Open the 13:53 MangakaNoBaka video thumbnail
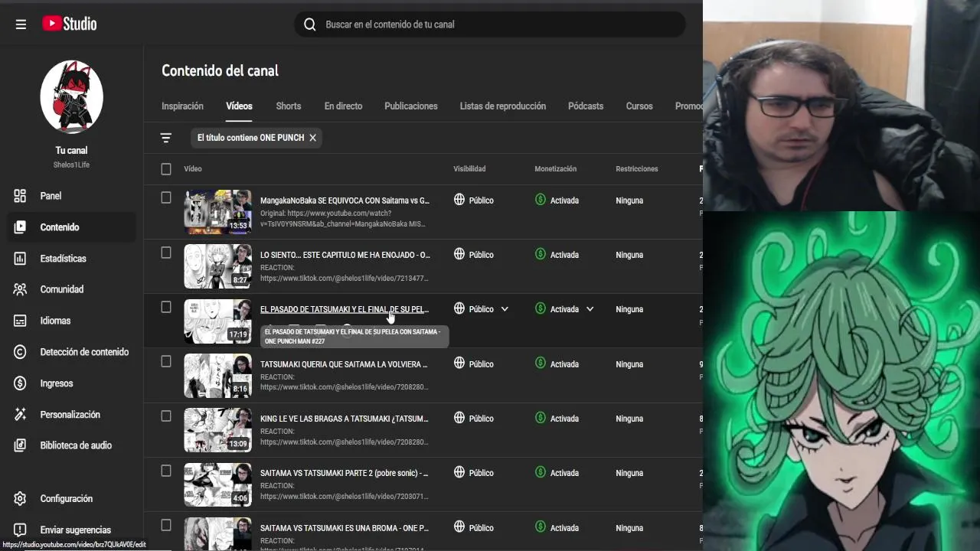The width and height of the screenshot is (980, 551). pos(217,212)
